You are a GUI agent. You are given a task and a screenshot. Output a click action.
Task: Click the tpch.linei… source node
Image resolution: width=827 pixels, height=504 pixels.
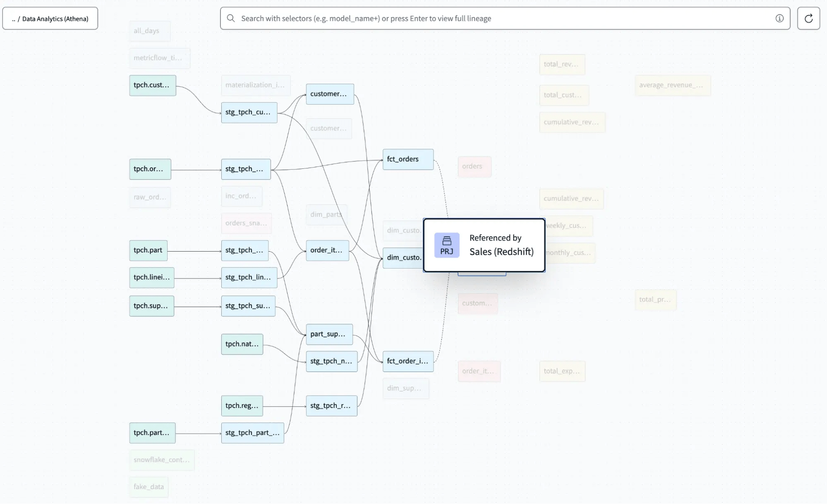point(151,278)
